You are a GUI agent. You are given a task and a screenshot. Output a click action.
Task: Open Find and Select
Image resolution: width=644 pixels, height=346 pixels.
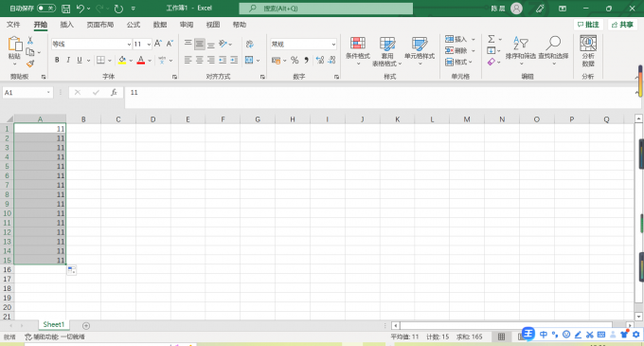point(553,50)
